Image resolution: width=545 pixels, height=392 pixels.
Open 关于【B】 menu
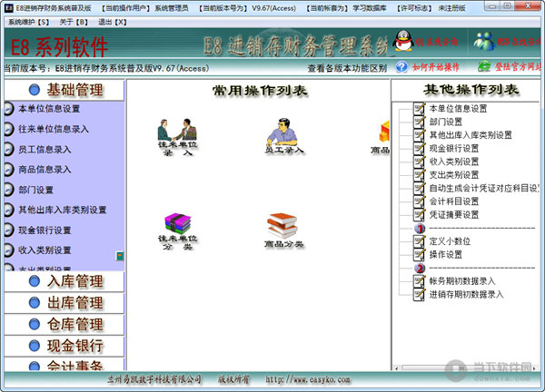coord(74,22)
